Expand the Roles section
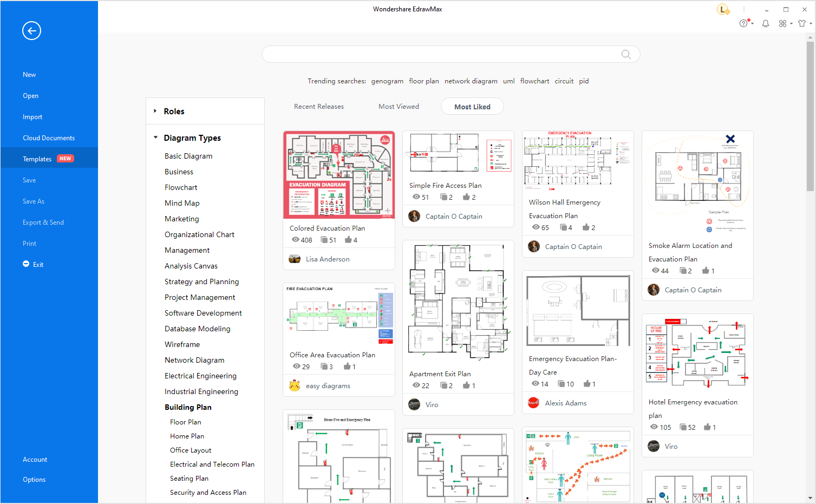This screenshot has height=504, width=816. click(x=155, y=111)
